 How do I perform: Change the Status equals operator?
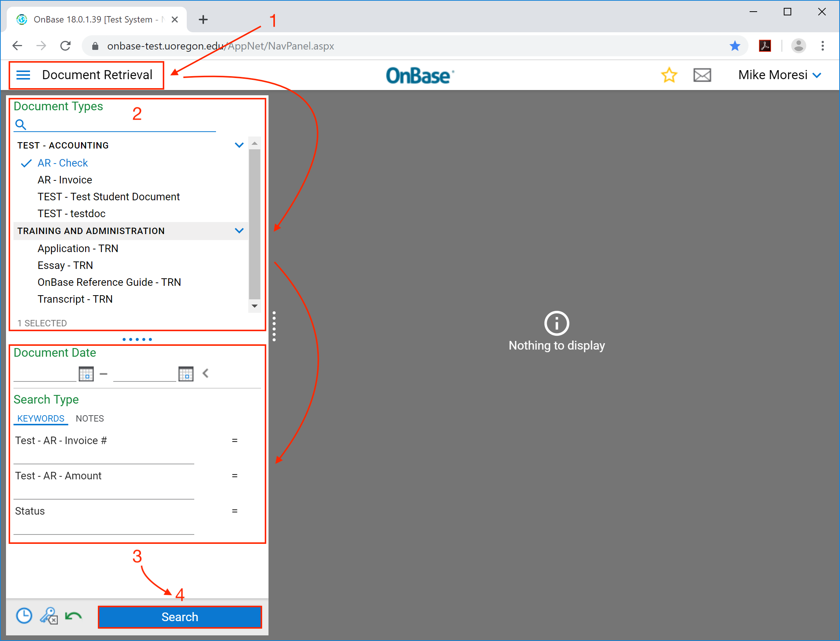(235, 511)
